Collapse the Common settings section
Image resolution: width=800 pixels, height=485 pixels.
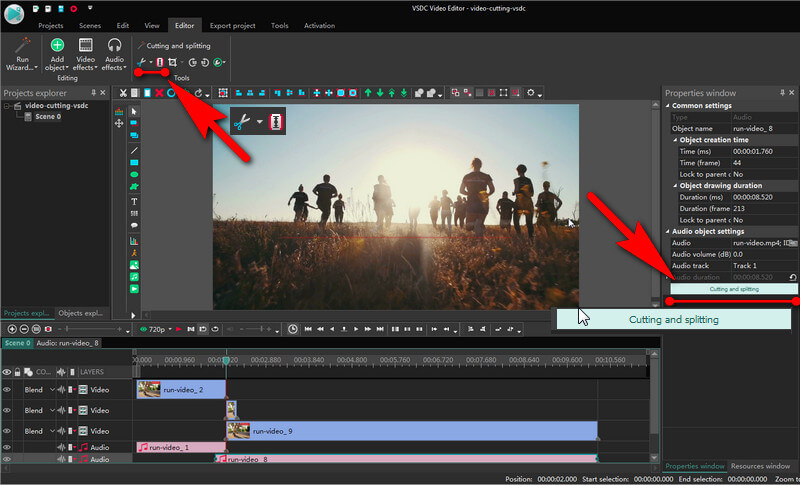(668, 106)
